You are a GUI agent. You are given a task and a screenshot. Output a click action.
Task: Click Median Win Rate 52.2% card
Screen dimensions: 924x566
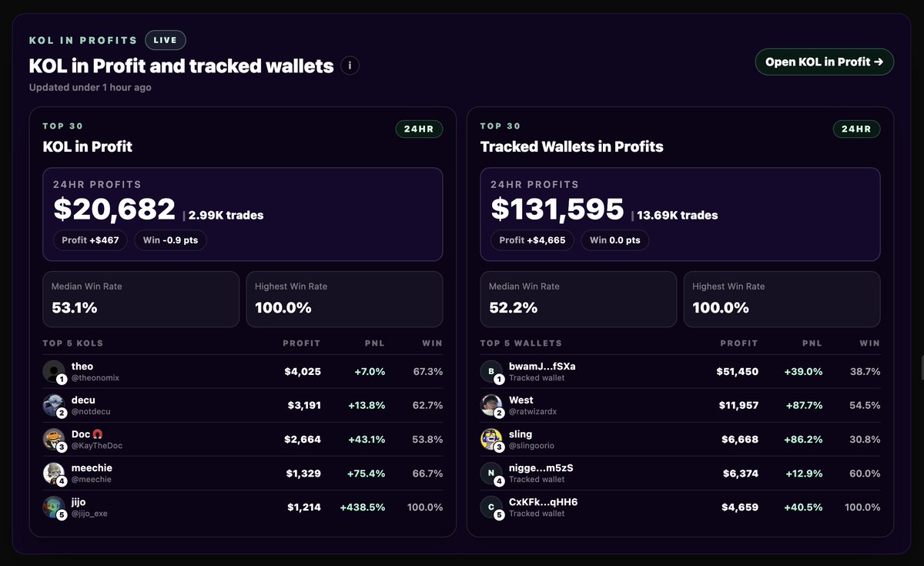(578, 299)
